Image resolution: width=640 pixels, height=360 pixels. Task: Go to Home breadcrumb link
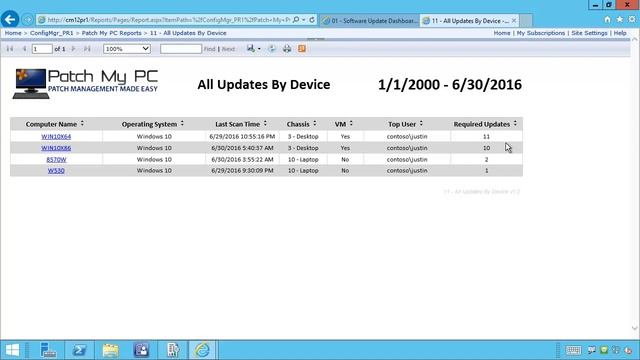pyautogui.click(x=13, y=33)
